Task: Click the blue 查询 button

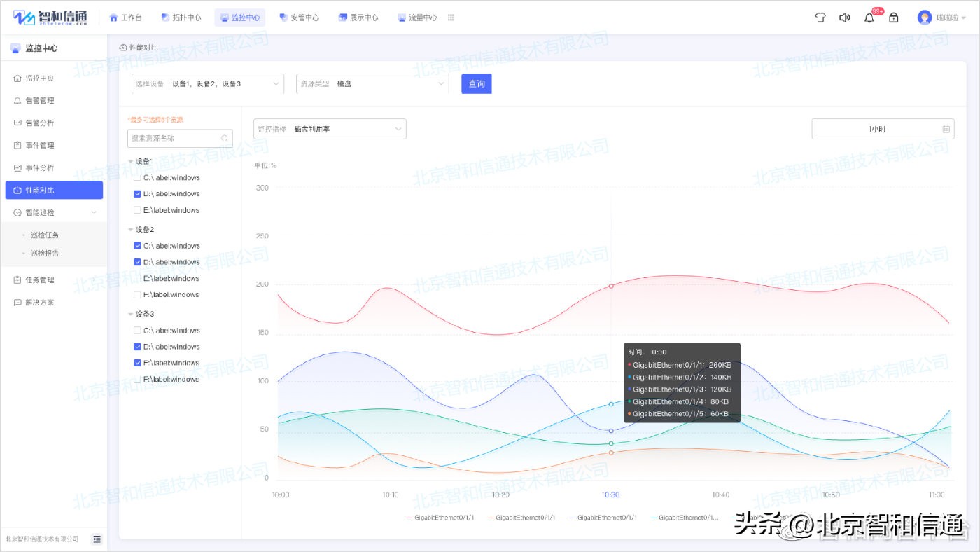Action: click(x=476, y=83)
